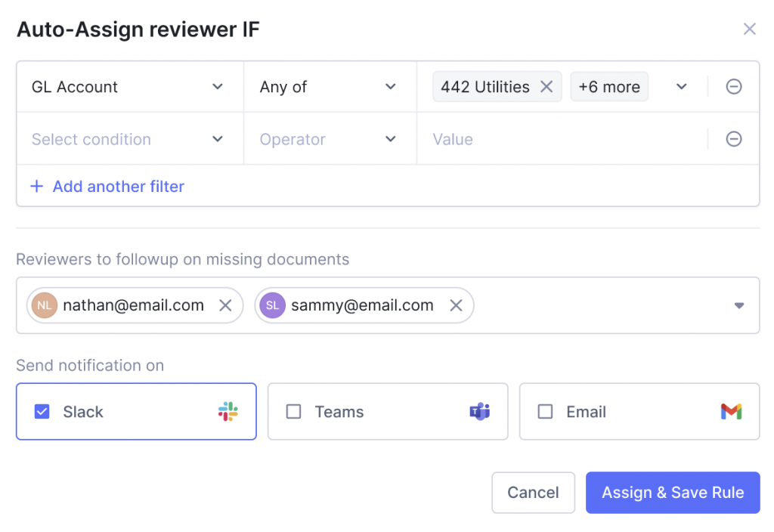Enable the Email notification checkbox
The height and width of the screenshot is (532, 774).
[545, 412]
